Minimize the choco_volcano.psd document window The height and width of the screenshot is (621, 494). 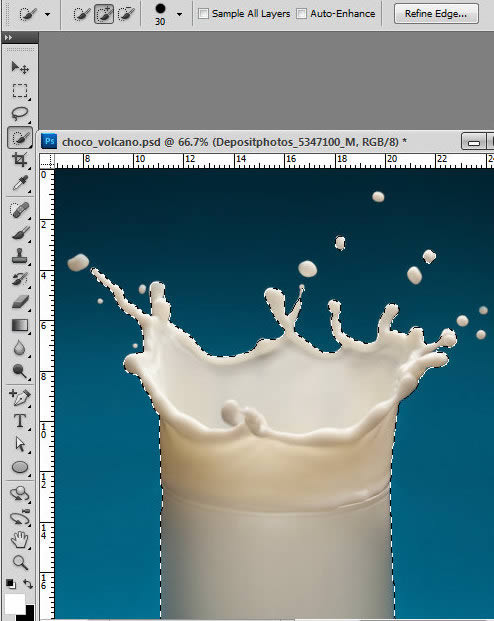pyautogui.click(x=474, y=142)
